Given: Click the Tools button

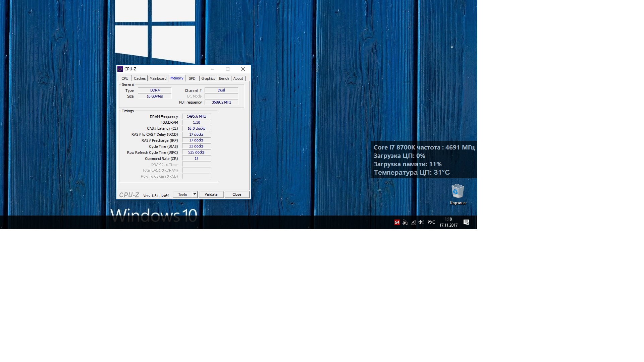Looking at the screenshot, I should point(182,195).
